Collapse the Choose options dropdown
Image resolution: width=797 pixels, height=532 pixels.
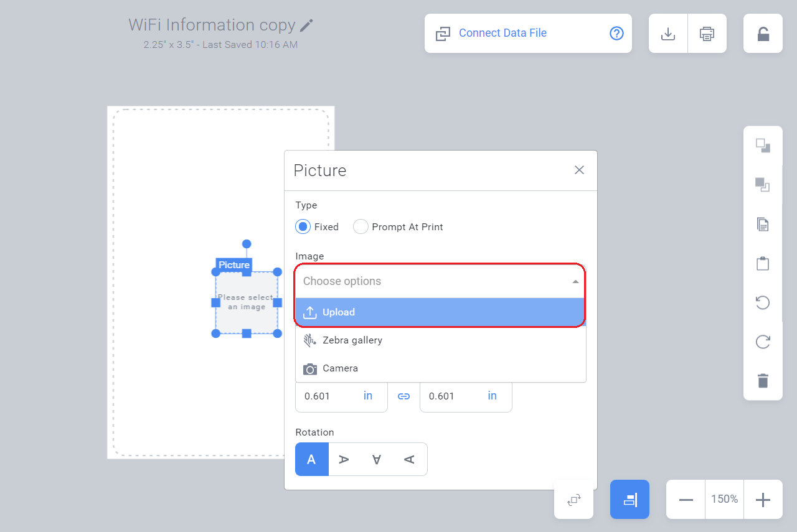[575, 281]
